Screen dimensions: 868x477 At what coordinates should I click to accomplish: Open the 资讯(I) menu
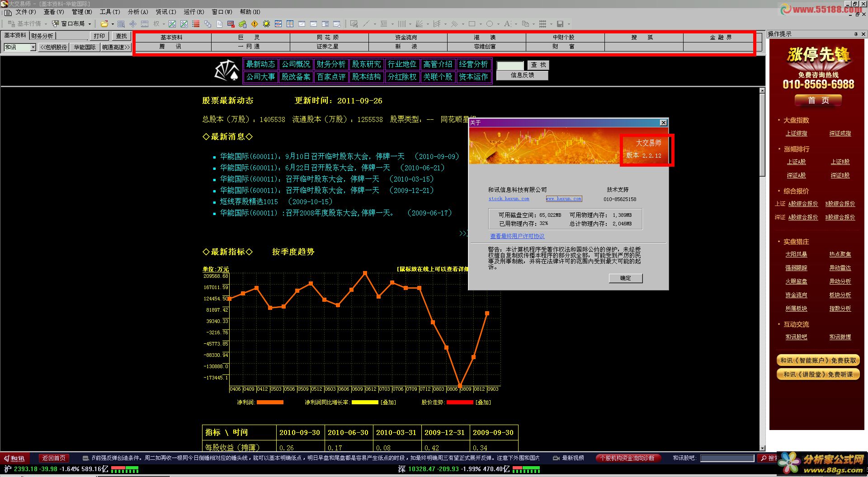(x=166, y=12)
